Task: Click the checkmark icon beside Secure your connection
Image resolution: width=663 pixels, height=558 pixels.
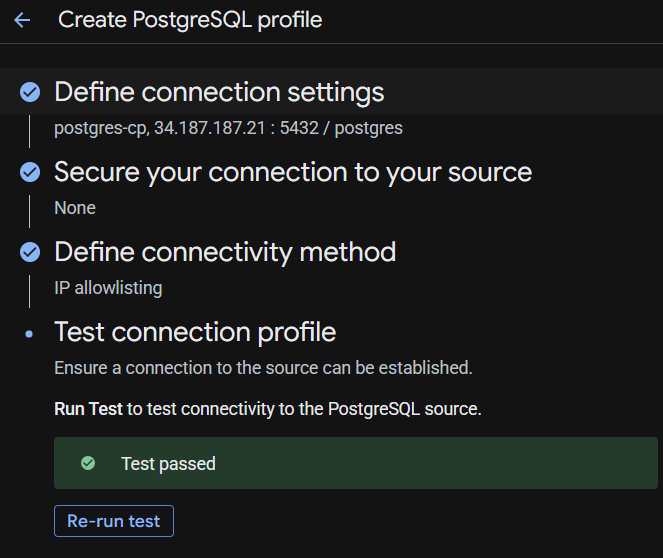Action: (30, 172)
